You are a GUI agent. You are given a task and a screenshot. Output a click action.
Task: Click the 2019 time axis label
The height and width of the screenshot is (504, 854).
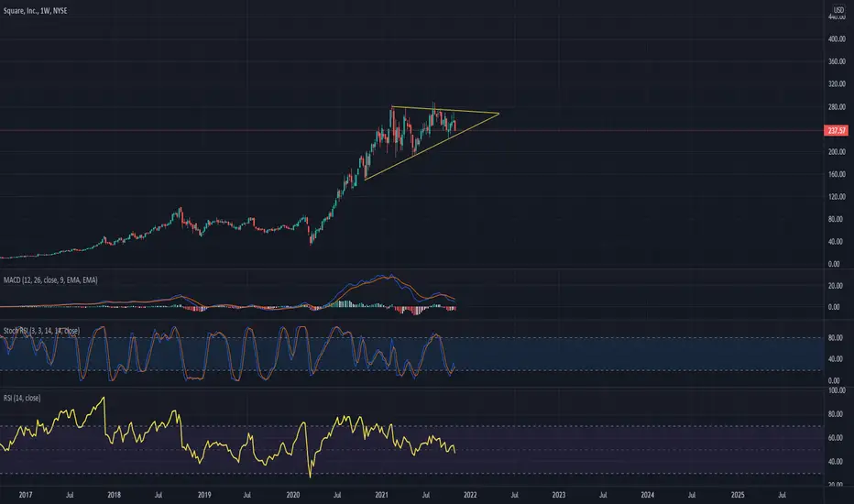204,495
